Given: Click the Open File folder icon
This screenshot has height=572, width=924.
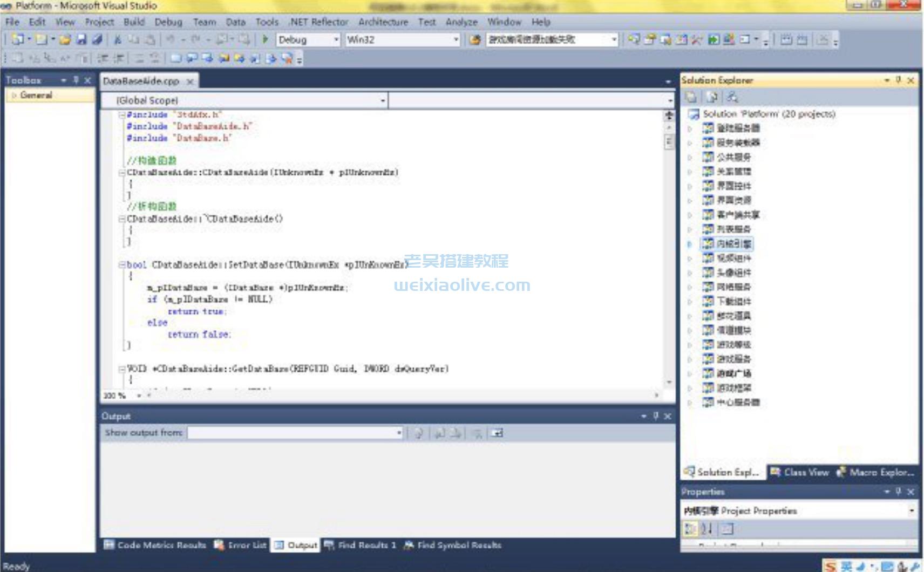Looking at the screenshot, I should [65, 39].
